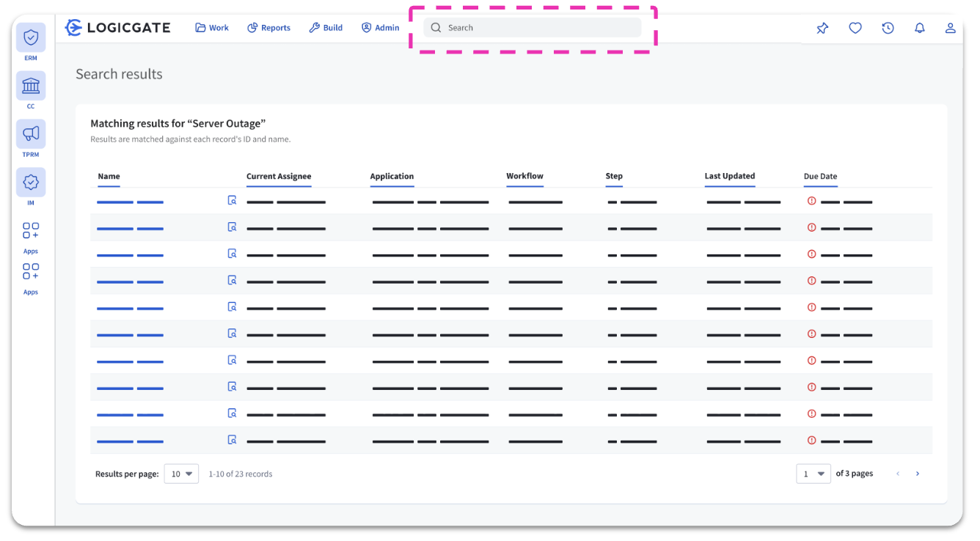The image size is (980, 541).
Task: Open the ERM application in sidebar
Action: [x=31, y=37]
